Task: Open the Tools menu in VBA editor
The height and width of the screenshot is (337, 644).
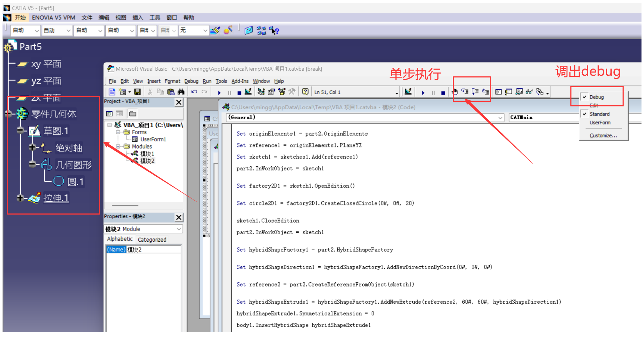Action: pos(221,81)
